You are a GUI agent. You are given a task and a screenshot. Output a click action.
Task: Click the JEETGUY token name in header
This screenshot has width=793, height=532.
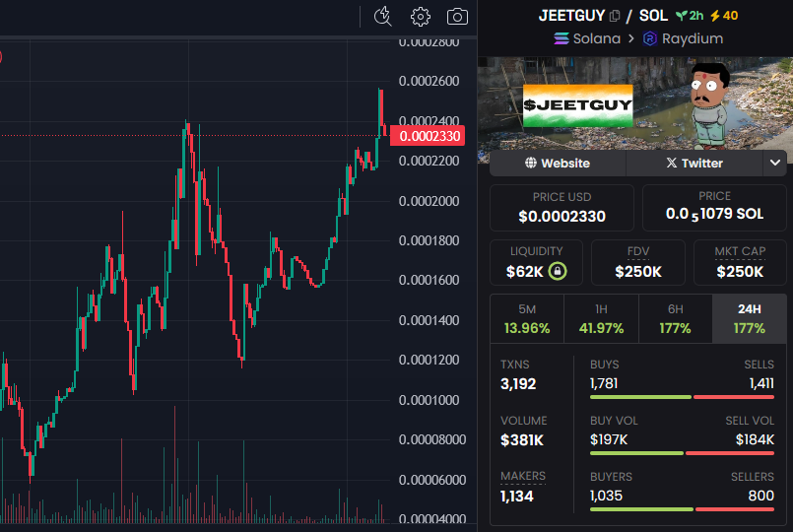coord(571,16)
